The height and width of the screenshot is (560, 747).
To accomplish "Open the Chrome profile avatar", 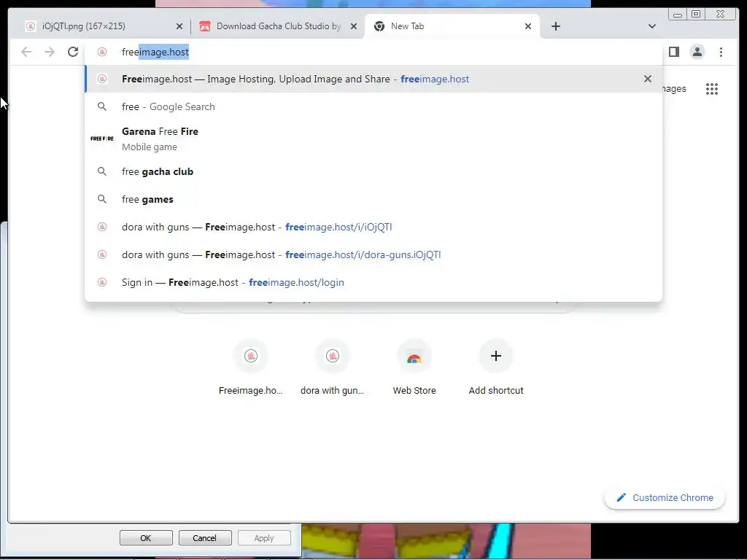I will tap(697, 52).
